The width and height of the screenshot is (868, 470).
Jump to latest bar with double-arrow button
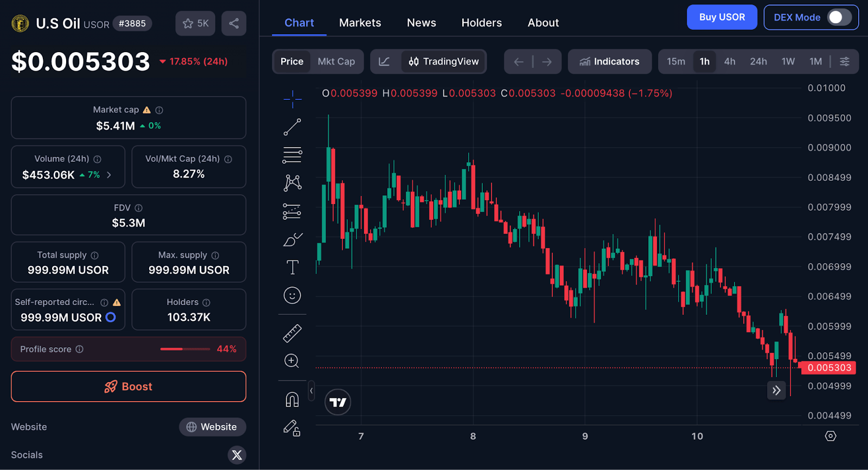click(776, 390)
